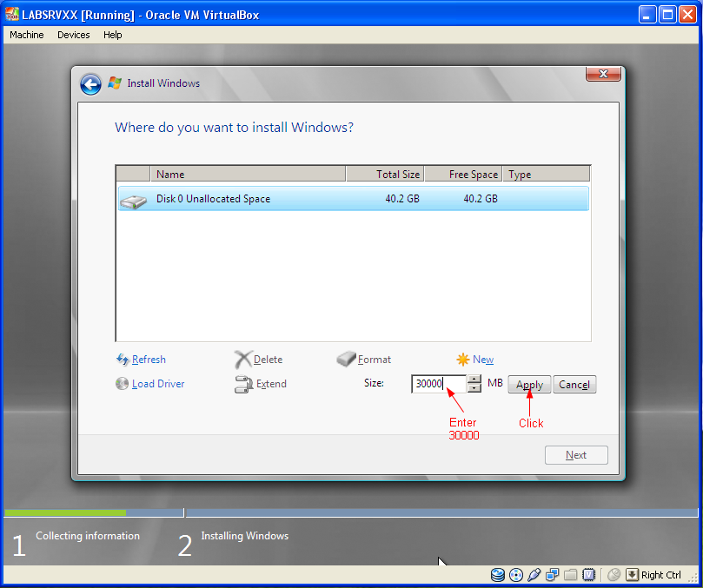Screen dimensions: 703x588
Task: Click the Right Ctrl host key label
Action: [661, 575]
